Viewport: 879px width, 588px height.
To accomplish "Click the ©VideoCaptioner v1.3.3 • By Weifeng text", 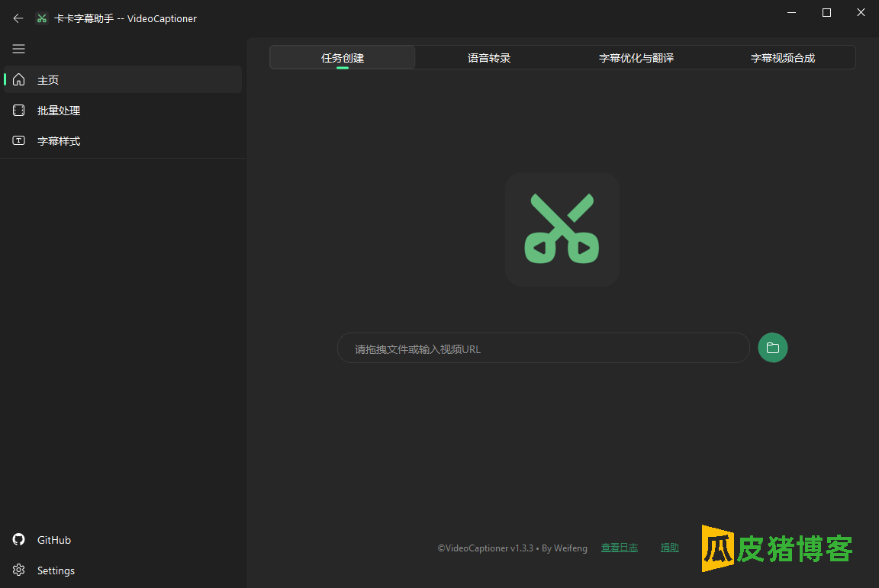I will [513, 548].
